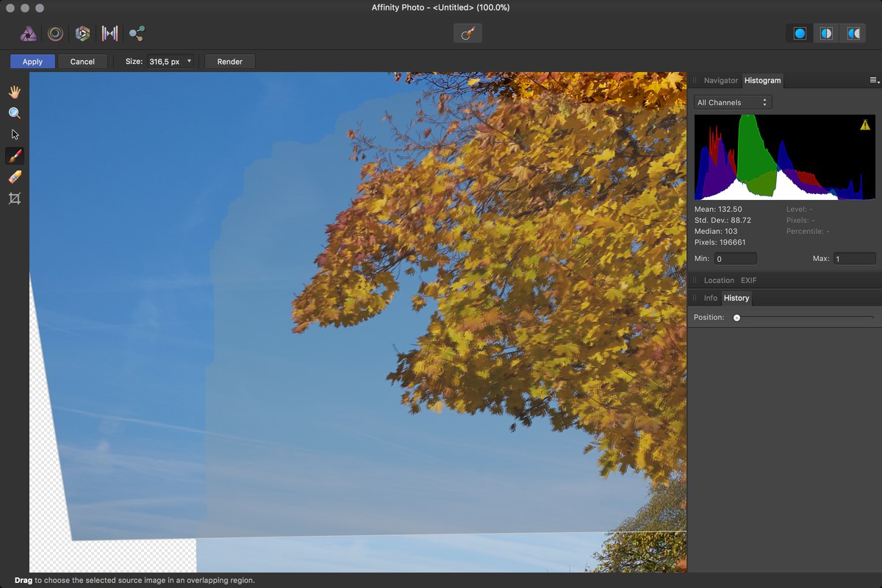Click the 'Median: 103' statistic
The image size is (882, 588).
[716, 232]
